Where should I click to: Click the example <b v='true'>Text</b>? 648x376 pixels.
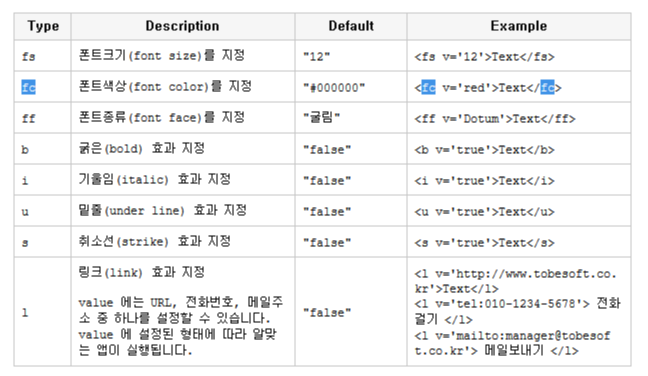click(x=484, y=150)
